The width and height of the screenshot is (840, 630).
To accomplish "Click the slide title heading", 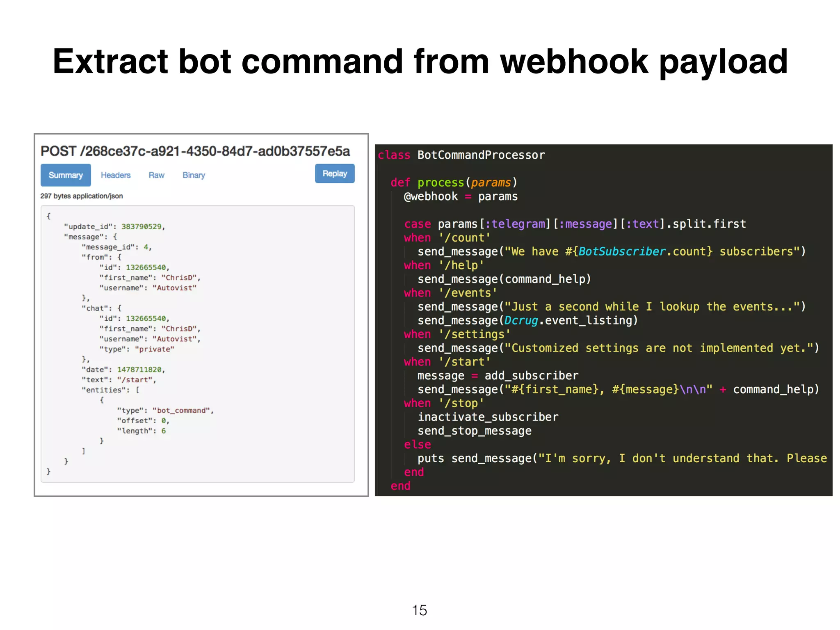I will coord(420,62).
